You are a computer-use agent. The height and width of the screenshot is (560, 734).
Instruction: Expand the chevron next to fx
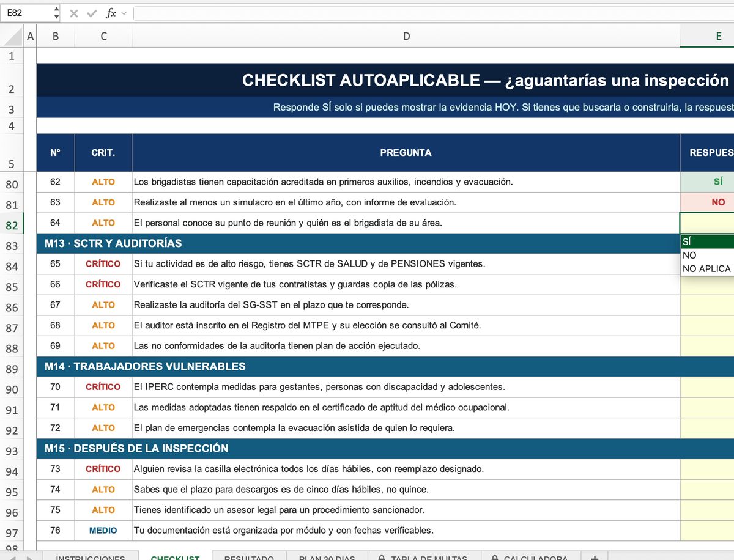tap(124, 13)
